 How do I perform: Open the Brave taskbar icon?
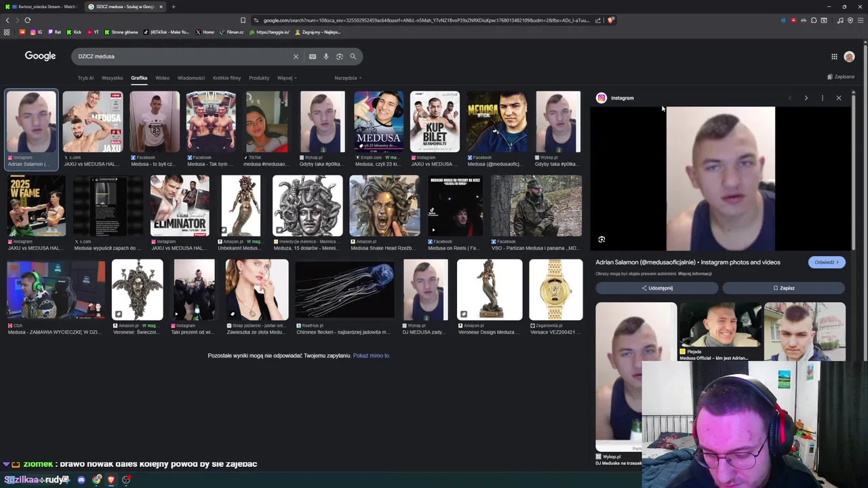pos(111,480)
